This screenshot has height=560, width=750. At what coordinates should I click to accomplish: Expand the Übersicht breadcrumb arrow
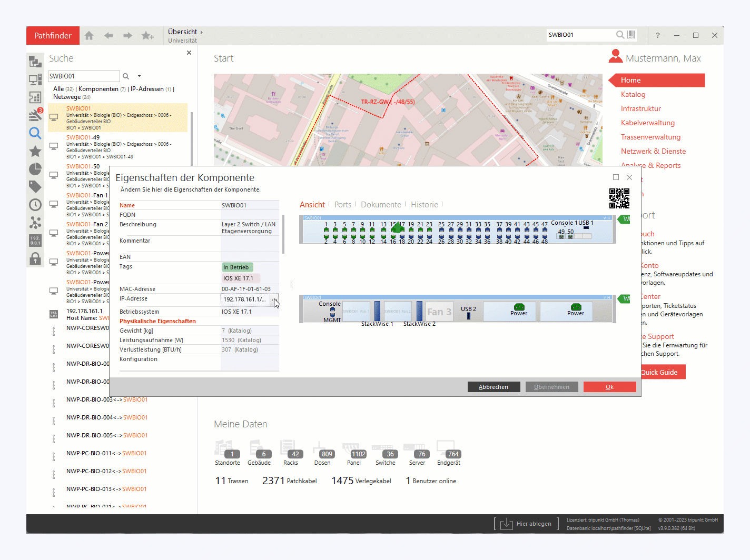201,32
